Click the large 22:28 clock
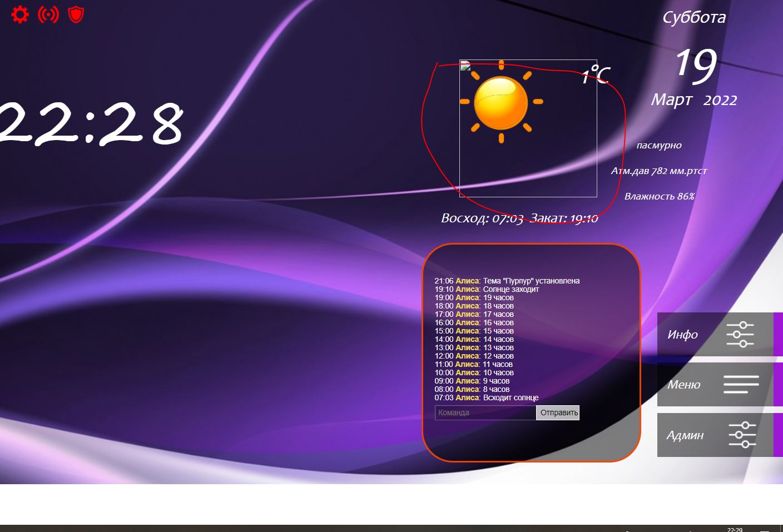Image resolution: width=783 pixels, height=532 pixels. (x=91, y=123)
